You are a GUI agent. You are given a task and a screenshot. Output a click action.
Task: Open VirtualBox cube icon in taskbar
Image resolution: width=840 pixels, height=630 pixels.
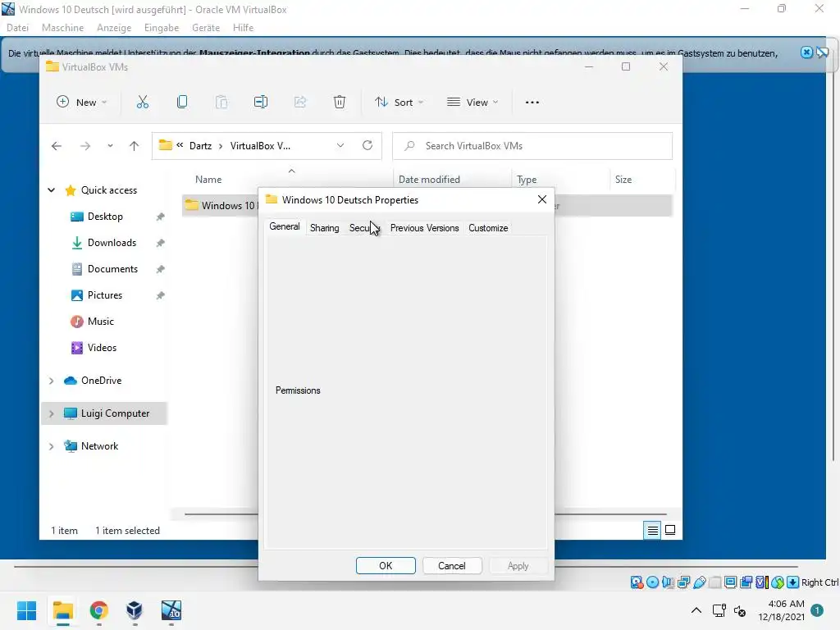coord(135,610)
